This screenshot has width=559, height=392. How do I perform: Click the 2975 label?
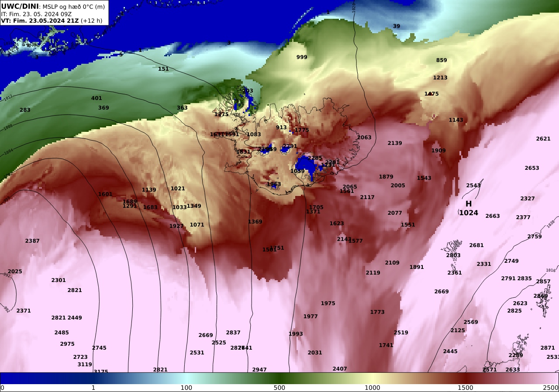[x=67, y=344]
